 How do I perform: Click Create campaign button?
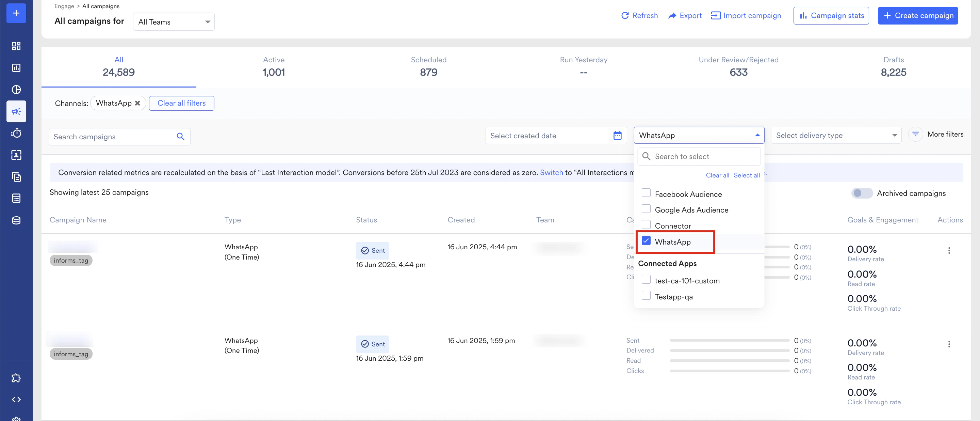(918, 16)
